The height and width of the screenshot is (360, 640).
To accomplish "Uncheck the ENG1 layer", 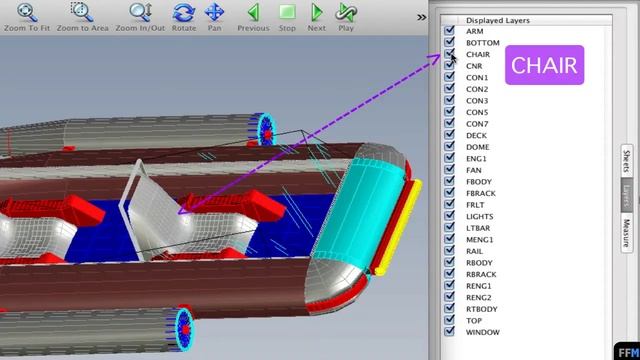I will click(449, 158).
